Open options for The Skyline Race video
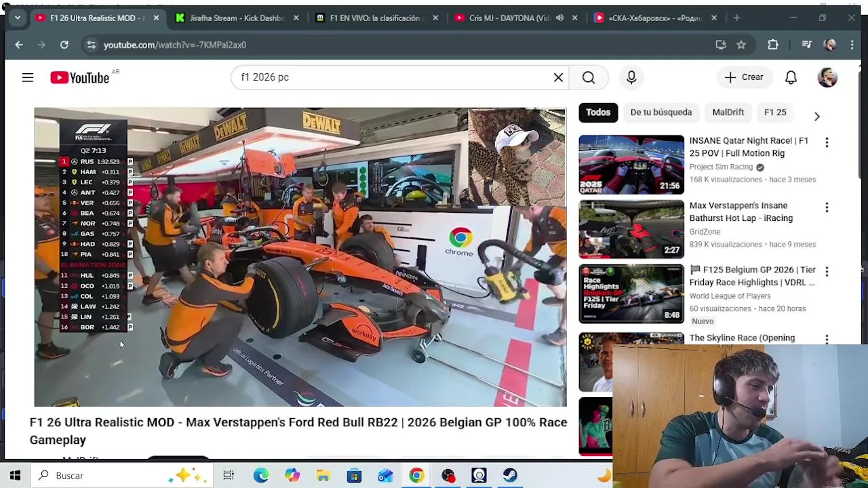 pyautogui.click(x=827, y=338)
